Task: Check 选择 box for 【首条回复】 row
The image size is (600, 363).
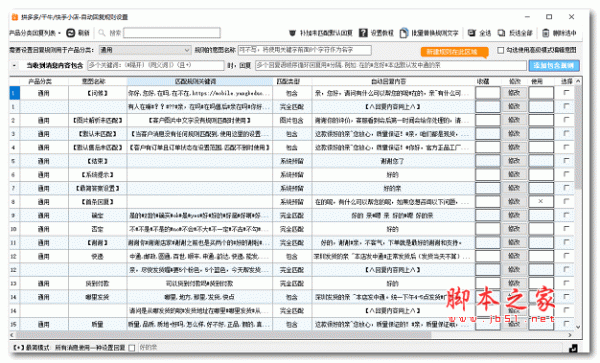Action: tap(566, 201)
